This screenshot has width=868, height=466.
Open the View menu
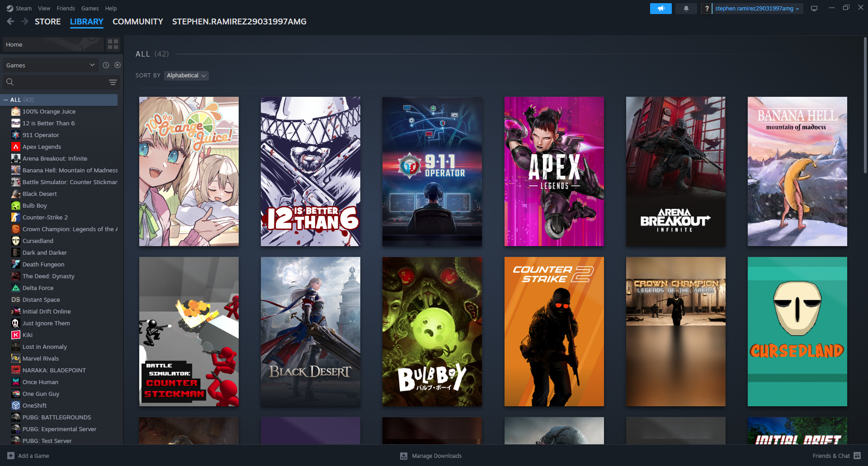(x=44, y=8)
